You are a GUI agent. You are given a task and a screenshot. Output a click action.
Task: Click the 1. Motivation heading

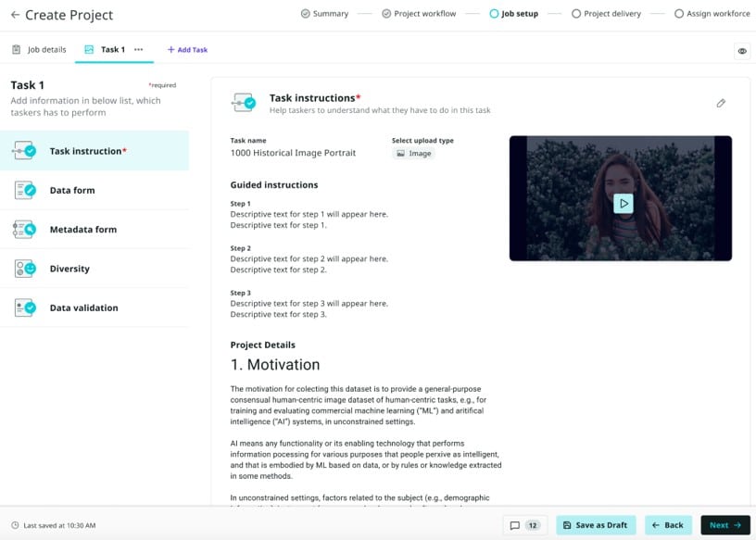275,365
